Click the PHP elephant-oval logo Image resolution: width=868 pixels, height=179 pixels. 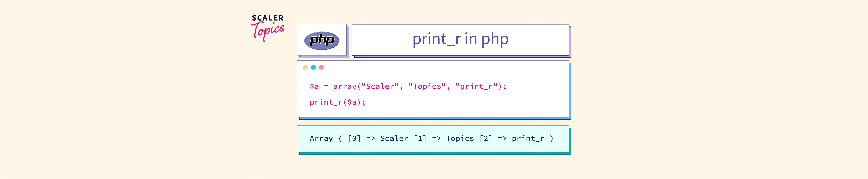click(x=321, y=40)
